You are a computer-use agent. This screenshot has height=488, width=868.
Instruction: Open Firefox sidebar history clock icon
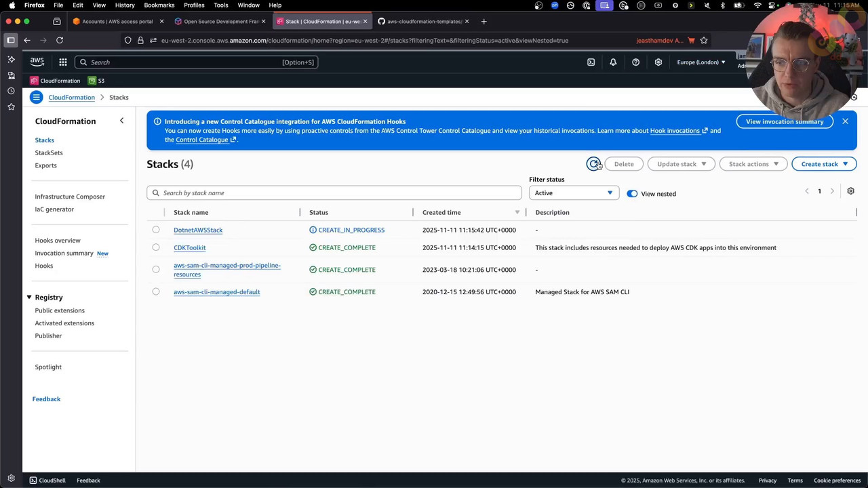pyautogui.click(x=11, y=91)
